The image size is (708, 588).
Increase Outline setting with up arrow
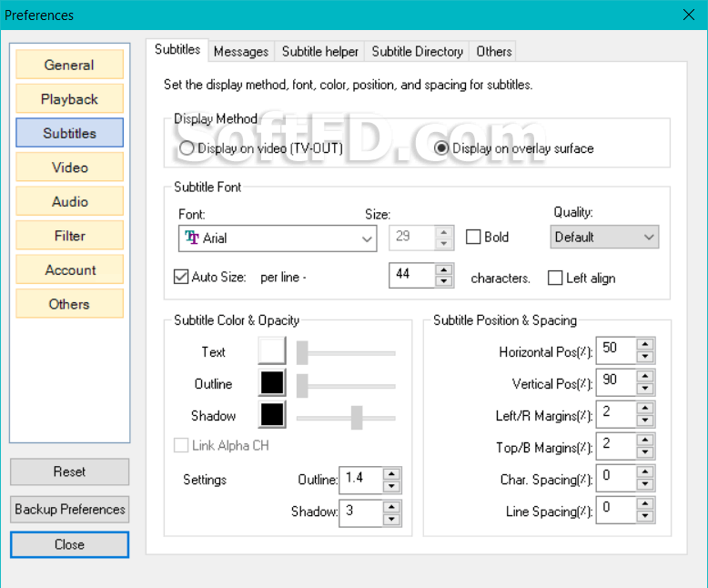click(x=391, y=473)
